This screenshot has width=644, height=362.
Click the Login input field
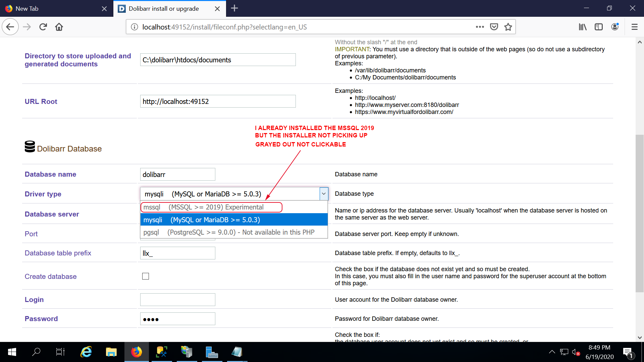pyautogui.click(x=178, y=300)
